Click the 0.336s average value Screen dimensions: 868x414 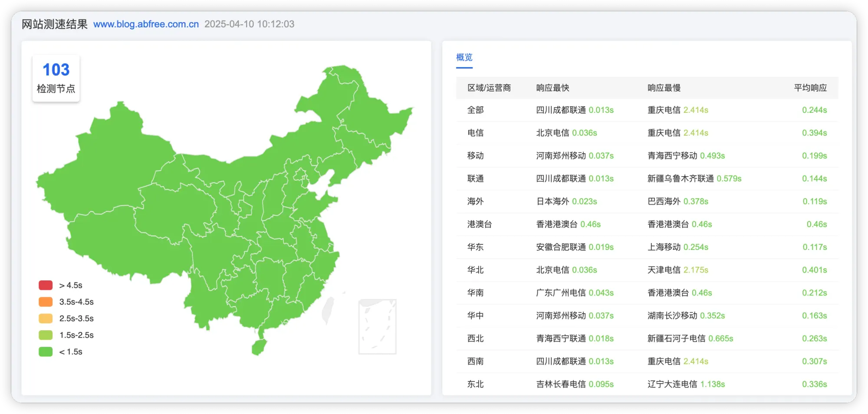point(814,384)
